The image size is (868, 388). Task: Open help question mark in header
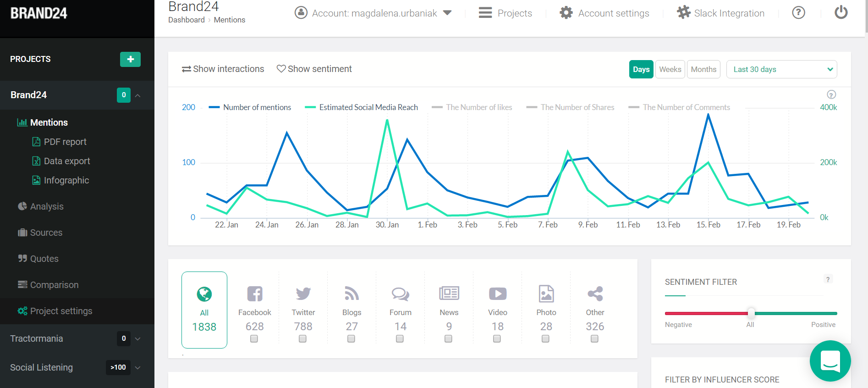point(799,12)
